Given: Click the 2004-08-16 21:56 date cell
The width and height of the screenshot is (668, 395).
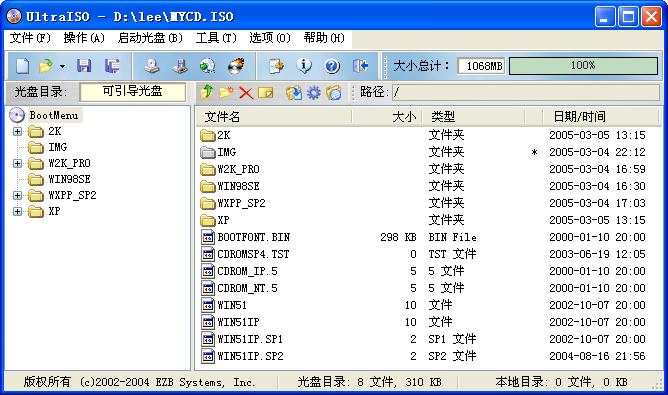Looking at the screenshot, I should (597, 356).
